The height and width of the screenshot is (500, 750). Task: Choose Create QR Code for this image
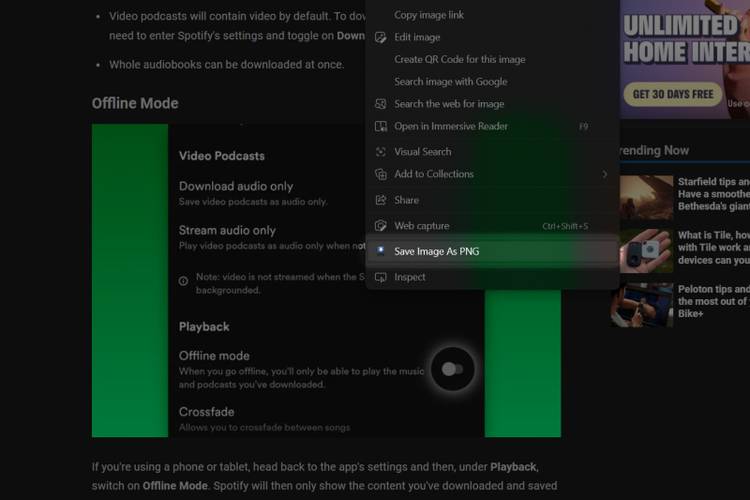[x=459, y=60]
